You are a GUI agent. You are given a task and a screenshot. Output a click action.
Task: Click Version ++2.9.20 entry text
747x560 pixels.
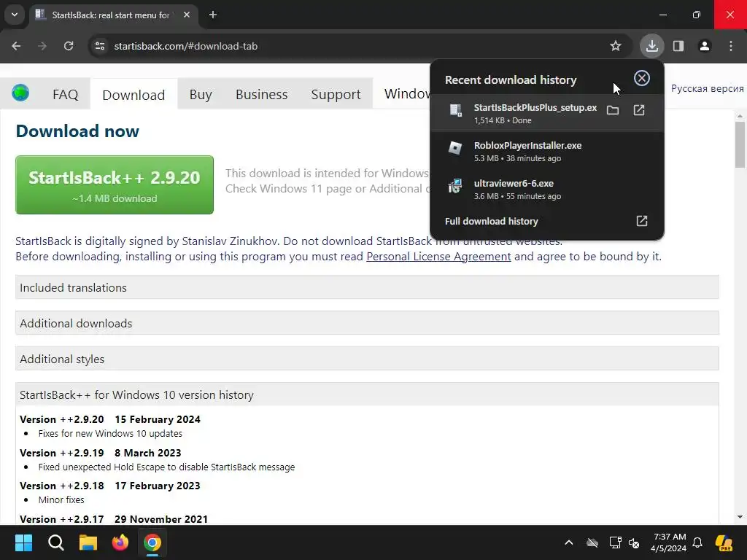(x=110, y=419)
